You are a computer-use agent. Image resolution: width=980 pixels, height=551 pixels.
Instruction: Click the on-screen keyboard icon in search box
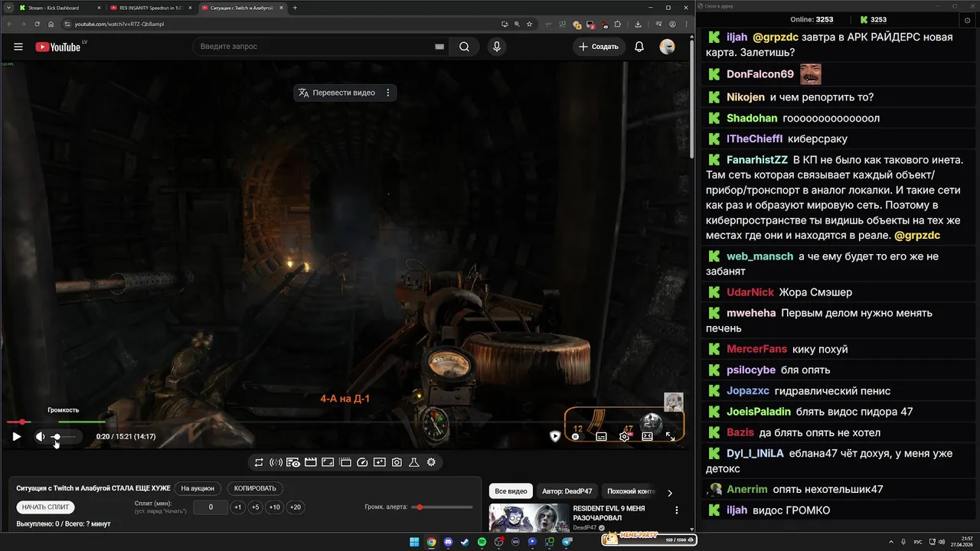click(x=439, y=47)
